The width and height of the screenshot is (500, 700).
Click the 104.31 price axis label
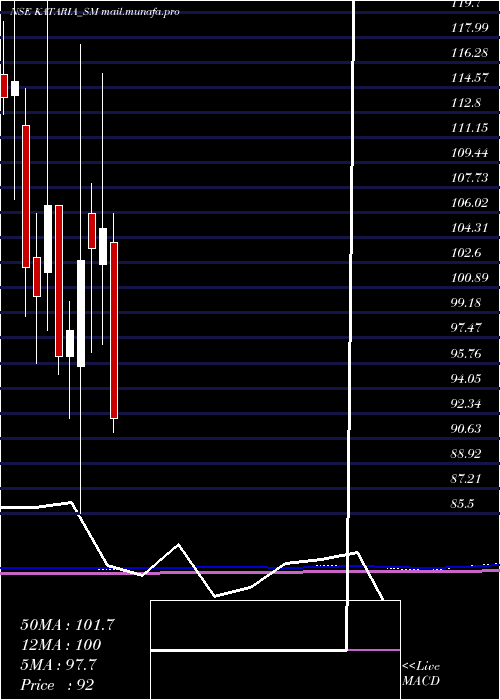click(470, 228)
